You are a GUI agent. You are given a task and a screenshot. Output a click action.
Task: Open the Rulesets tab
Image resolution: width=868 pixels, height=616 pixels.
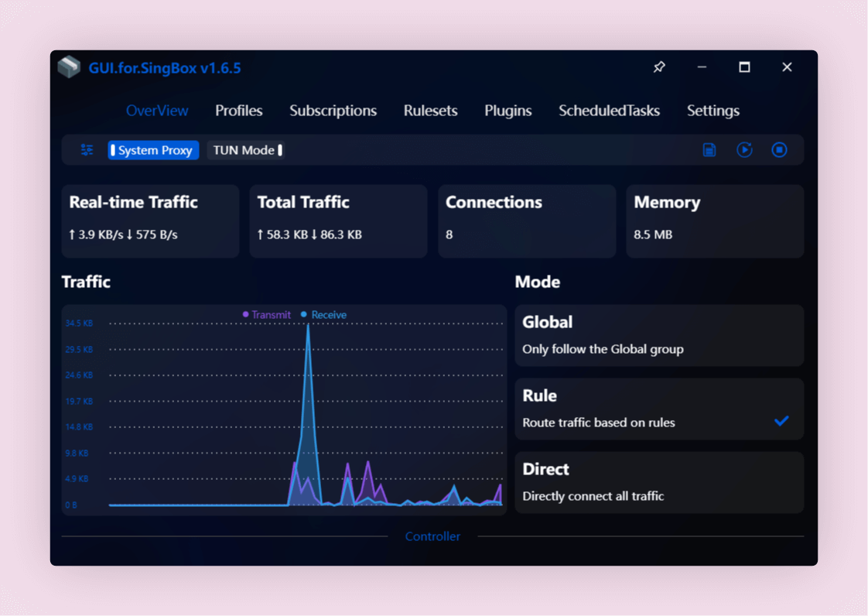click(431, 111)
